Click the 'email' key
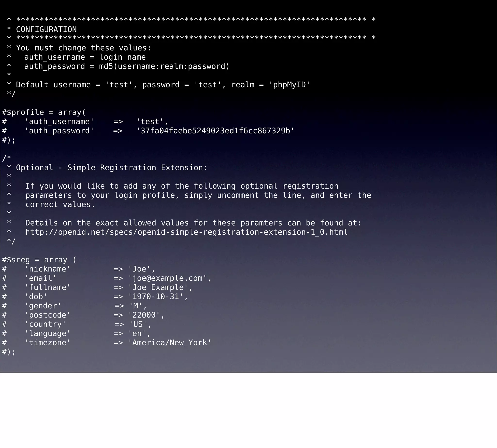This screenshot has width=497, height=448. point(41,278)
